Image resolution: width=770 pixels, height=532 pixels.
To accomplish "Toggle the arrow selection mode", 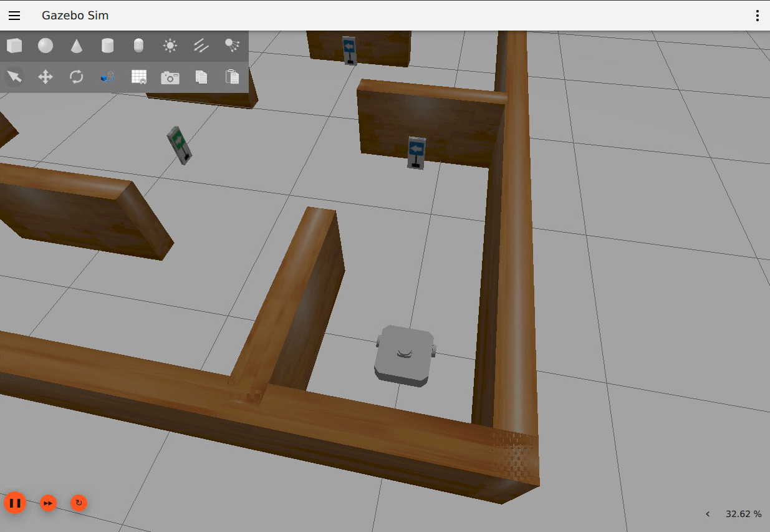I will pos(14,76).
